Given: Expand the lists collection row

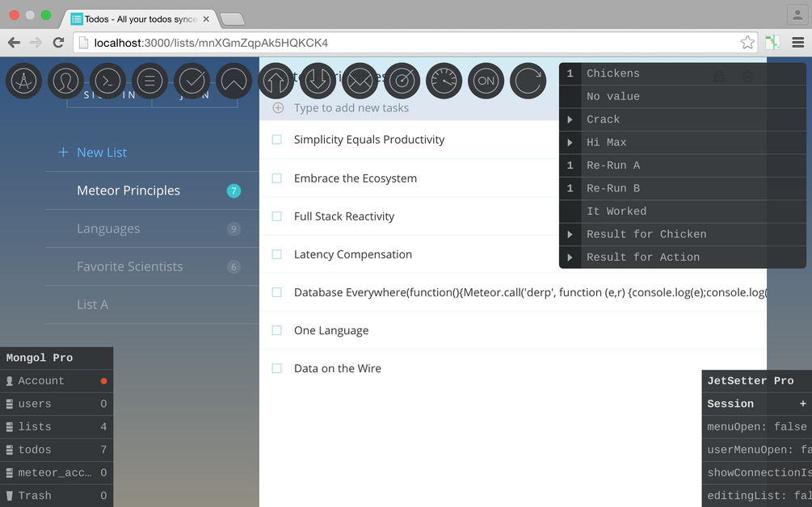Looking at the screenshot, I should coord(57,427).
